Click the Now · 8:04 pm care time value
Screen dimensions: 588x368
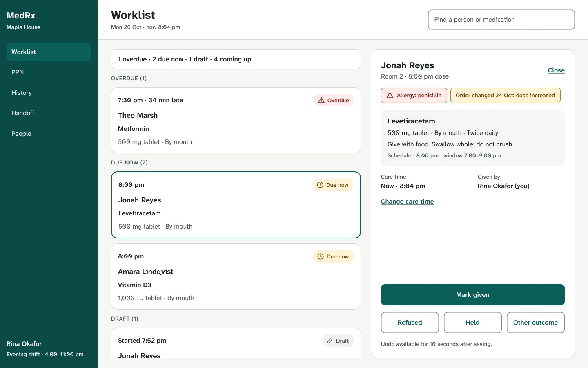point(403,186)
